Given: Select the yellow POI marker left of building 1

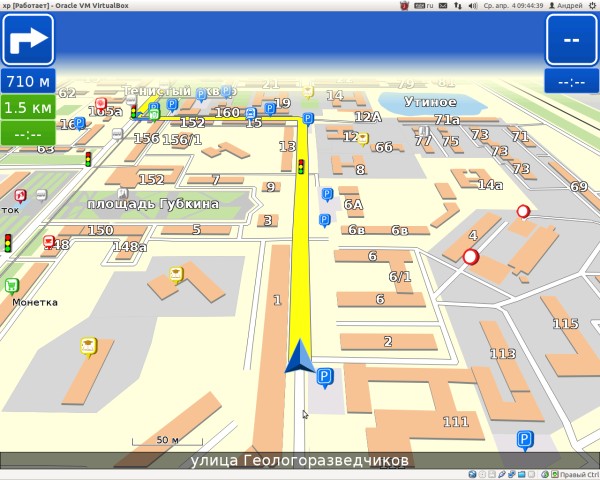Looking at the screenshot, I should click(x=177, y=273).
